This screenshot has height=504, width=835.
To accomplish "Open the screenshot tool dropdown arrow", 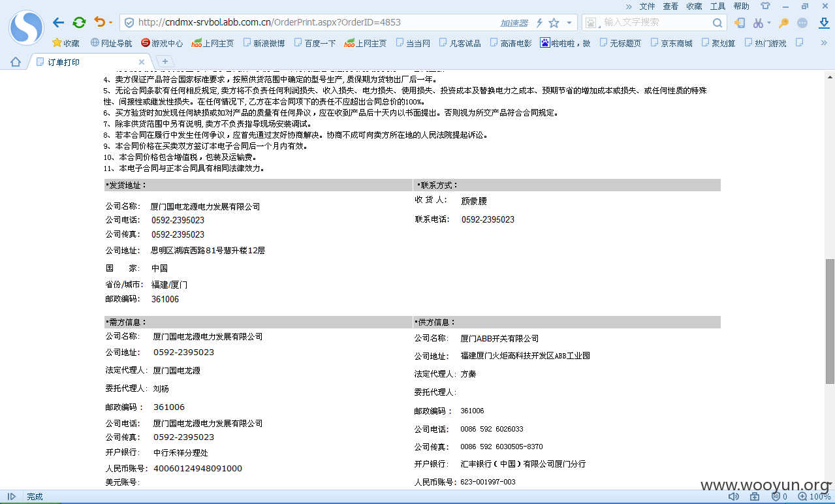I will [769, 23].
